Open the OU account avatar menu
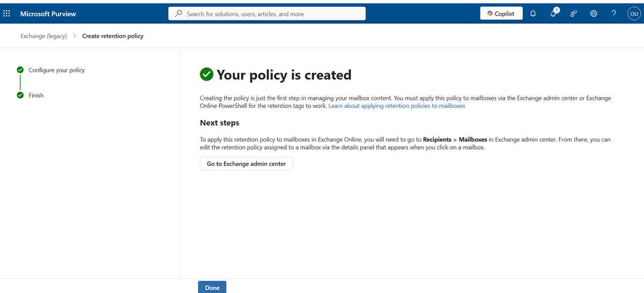 pos(633,14)
